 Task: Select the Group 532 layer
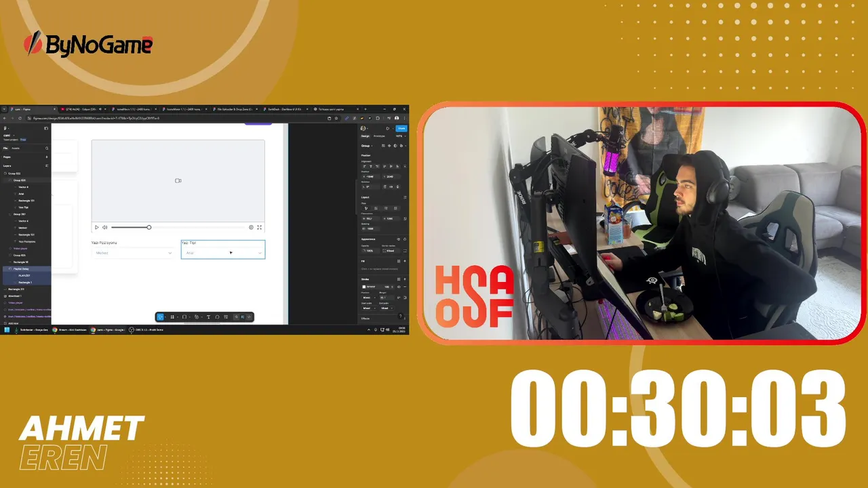14,174
